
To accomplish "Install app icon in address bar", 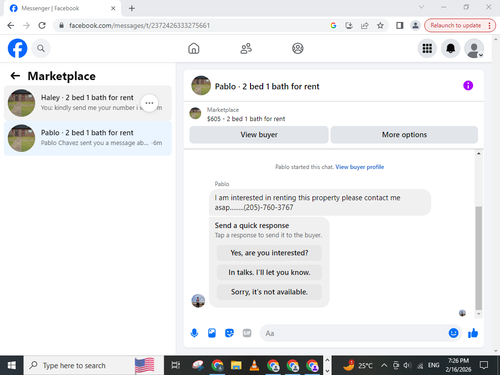I will [349, 25].
